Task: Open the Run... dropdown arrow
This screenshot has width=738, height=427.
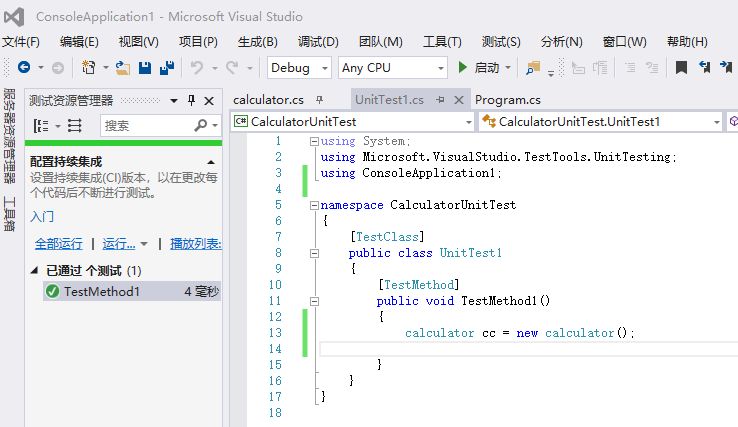Action: [144, 244]
